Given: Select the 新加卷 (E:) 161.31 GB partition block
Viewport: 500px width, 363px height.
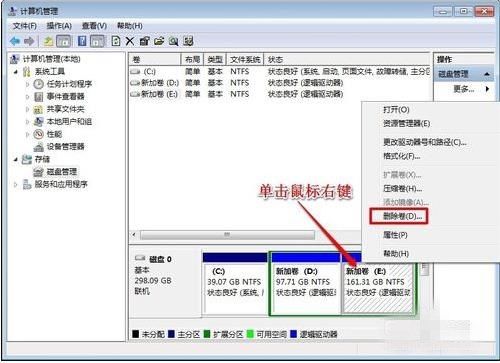Looking at the screenshot, I should pyautogui.click(x=379, y=288).
